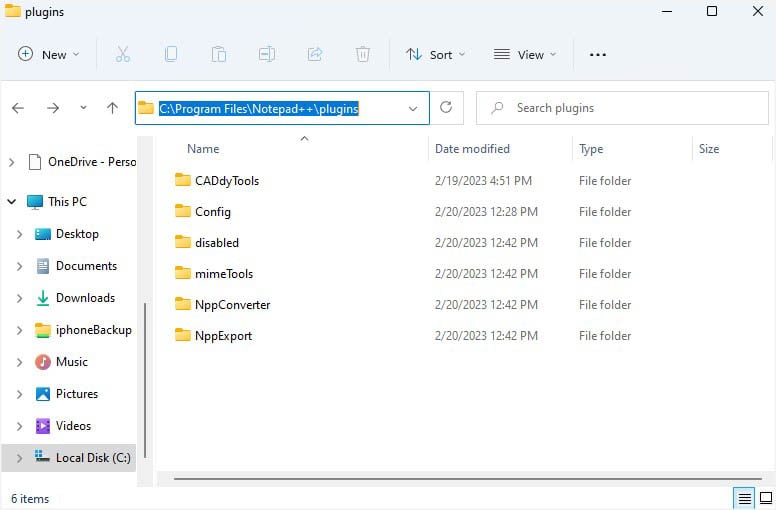Open the New item menu
This screenshot has height=510, width=776.
coord(48,54)
